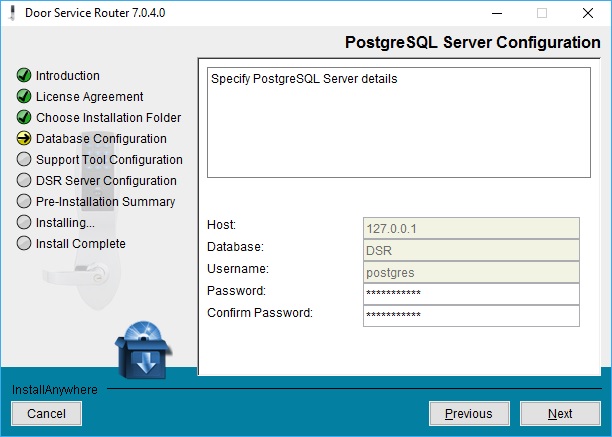
Task: Click the PostgreSQL Server Configuration heading
Action: pyautogui.click(x=473, y=42)
